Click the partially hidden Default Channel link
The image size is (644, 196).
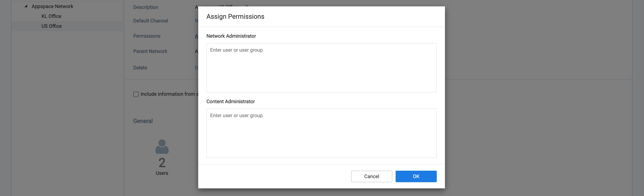pyautogui.click(x=196, y=21)
